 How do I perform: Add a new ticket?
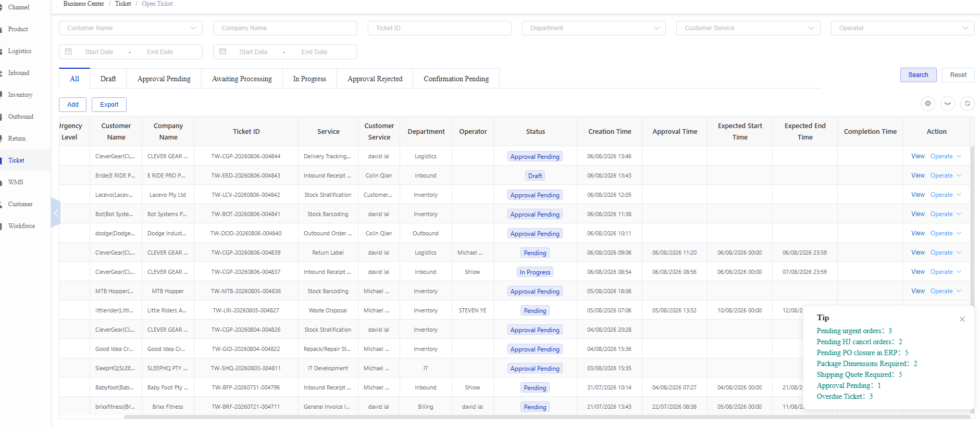73,105
